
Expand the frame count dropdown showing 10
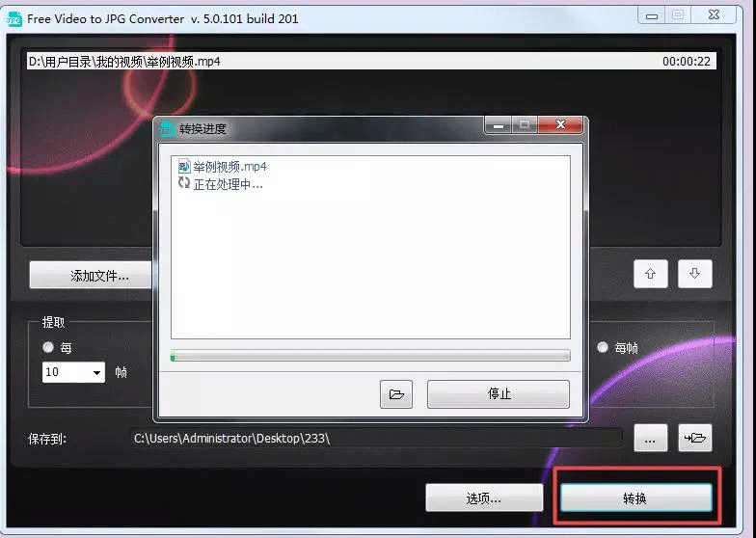(x=96, y=372)
